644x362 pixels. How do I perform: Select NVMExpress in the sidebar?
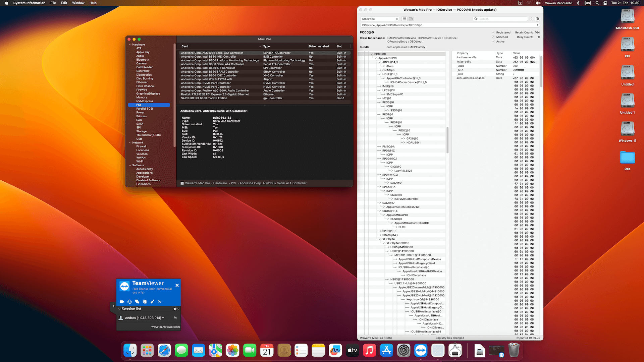pos(145,101)
